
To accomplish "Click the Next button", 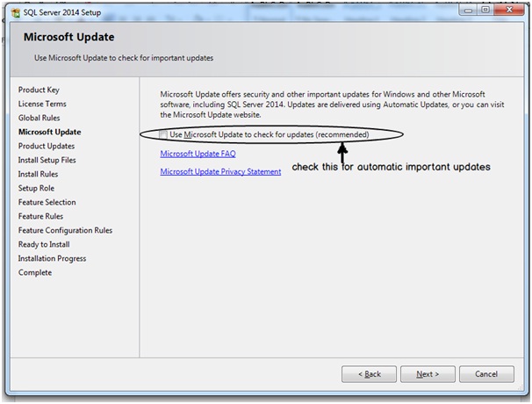I will 428,374.
